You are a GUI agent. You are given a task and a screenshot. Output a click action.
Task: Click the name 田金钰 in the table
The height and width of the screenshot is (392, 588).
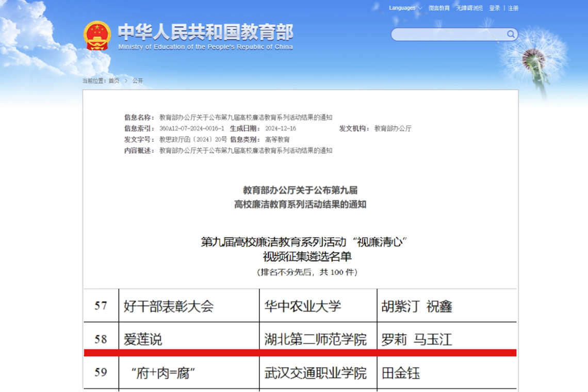tap(401, 373)
